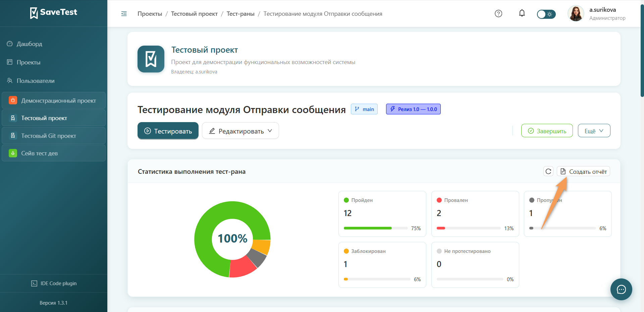The image size is (644, 312).
Task: Click the Провален stat card
Action: 475,214
